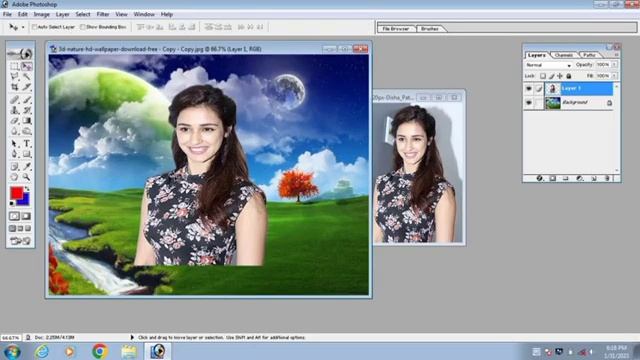The height and width of the screenshot is (360, 640).
Task: Select the Hand tool
Action: click(x=15, y=177)
